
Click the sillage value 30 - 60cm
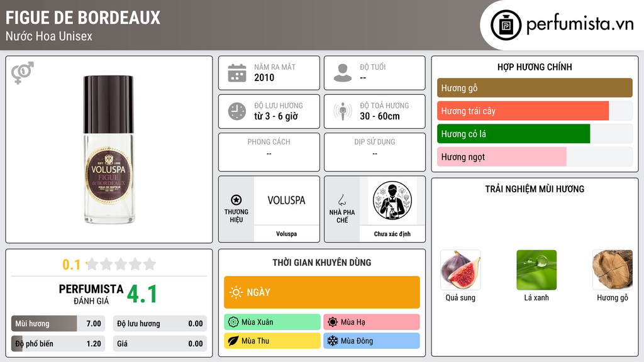(x=380, y=116)
